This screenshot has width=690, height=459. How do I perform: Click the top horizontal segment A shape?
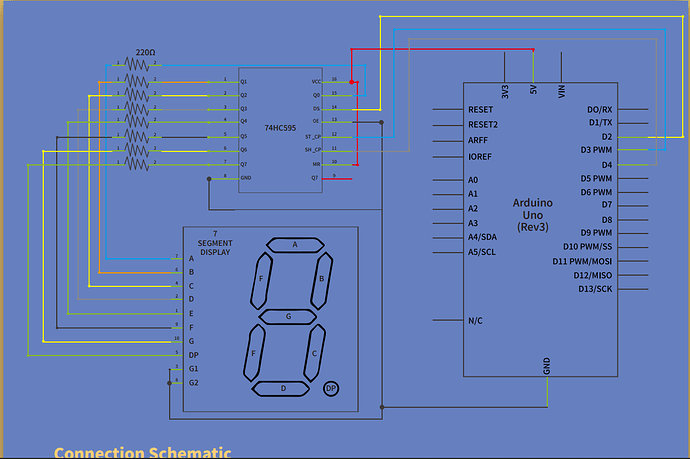(x=295, y=245)
